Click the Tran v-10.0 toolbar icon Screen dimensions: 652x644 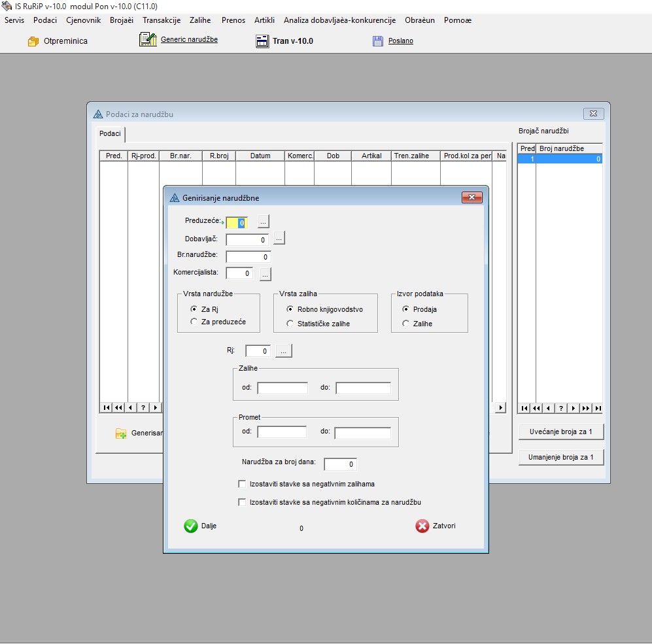click(x=262, y=41)
